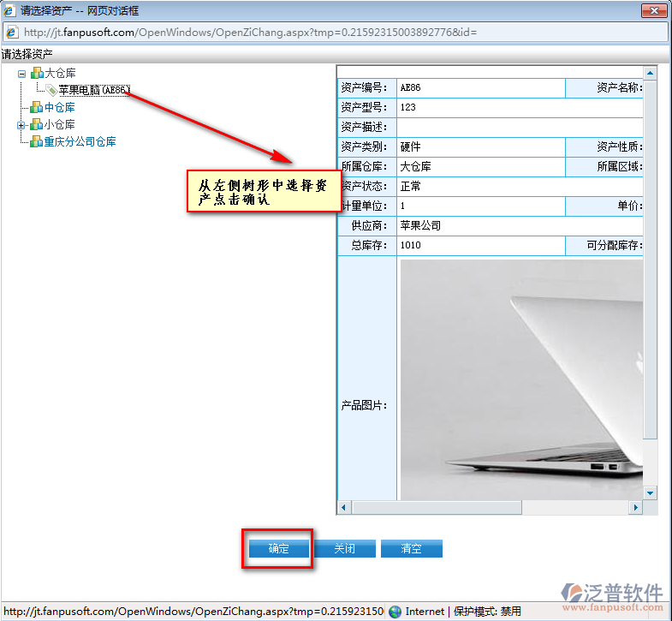Click the IE page icon in address bar
672x621 pixels.
pos(12,33)
